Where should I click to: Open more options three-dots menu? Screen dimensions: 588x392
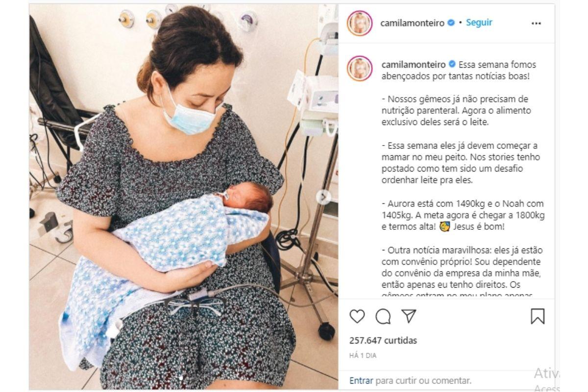[x=537, y=23]
